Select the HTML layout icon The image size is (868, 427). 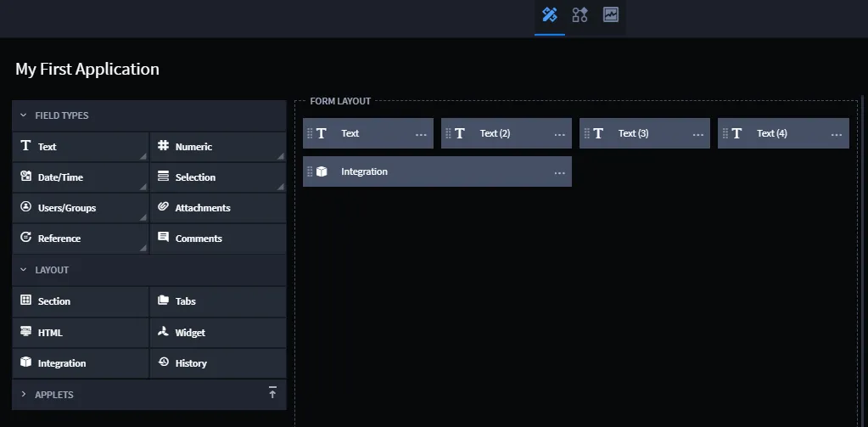tap(25, 331)
